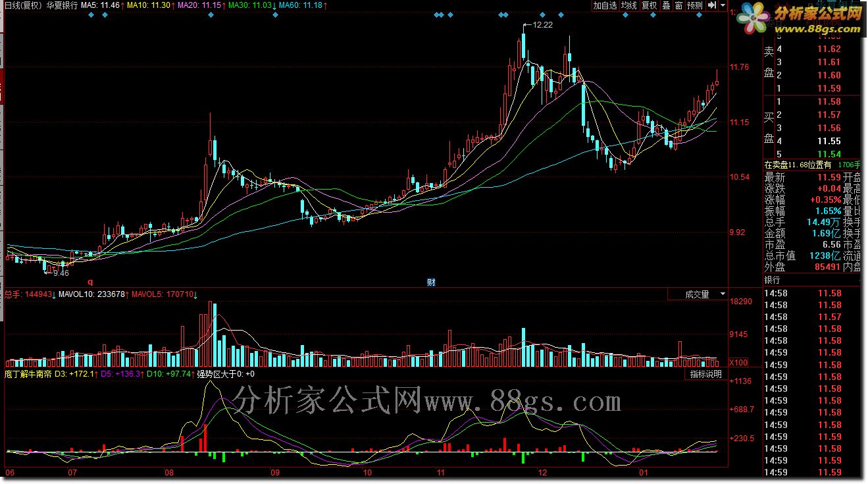Click the 11.76 price axis label
868x484 pixels.
[x=740, y=67]
